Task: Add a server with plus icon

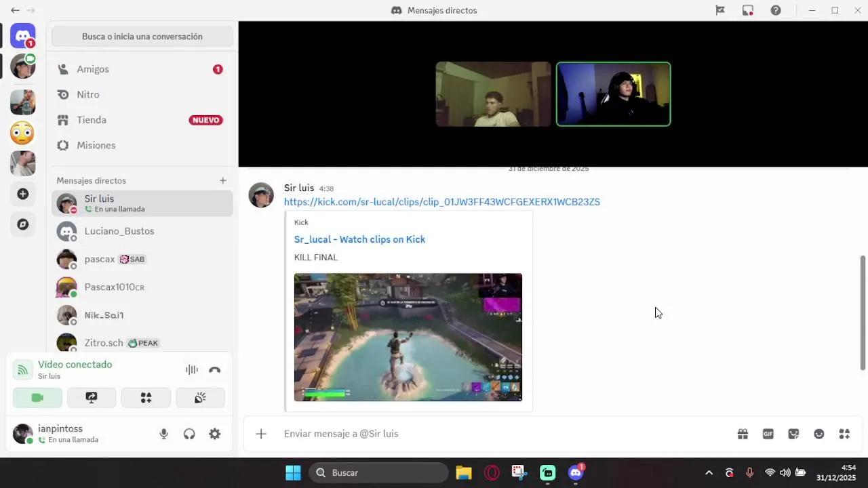Action: pyautogui.click(x=22, y=194)
